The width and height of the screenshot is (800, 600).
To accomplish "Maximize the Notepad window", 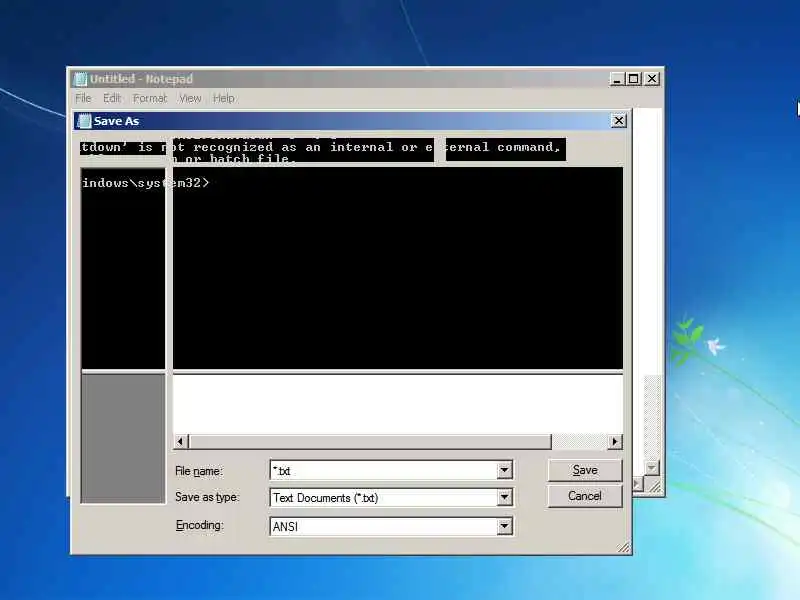I will point(634,79).
